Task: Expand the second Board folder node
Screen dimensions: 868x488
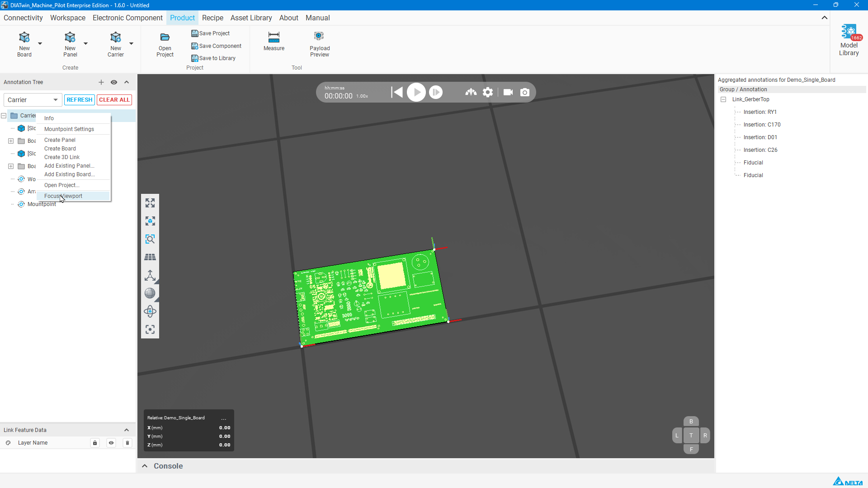Action: click(11, 166)
